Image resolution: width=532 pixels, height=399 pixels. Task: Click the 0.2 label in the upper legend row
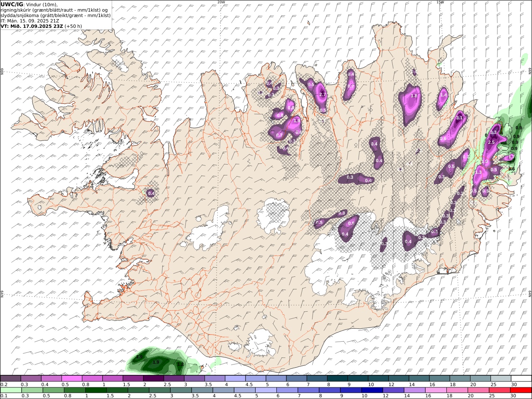[4, 384]
